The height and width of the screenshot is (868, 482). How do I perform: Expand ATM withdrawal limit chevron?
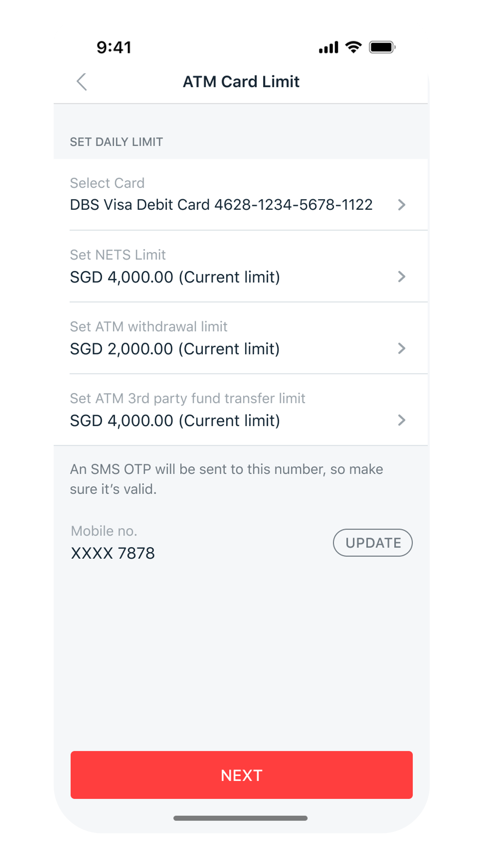coord(402,349)
